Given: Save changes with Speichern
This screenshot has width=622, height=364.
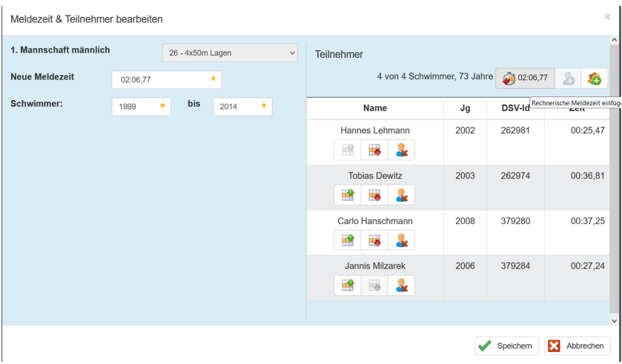Looking at the screenshot, I should [x=506, y=345].
